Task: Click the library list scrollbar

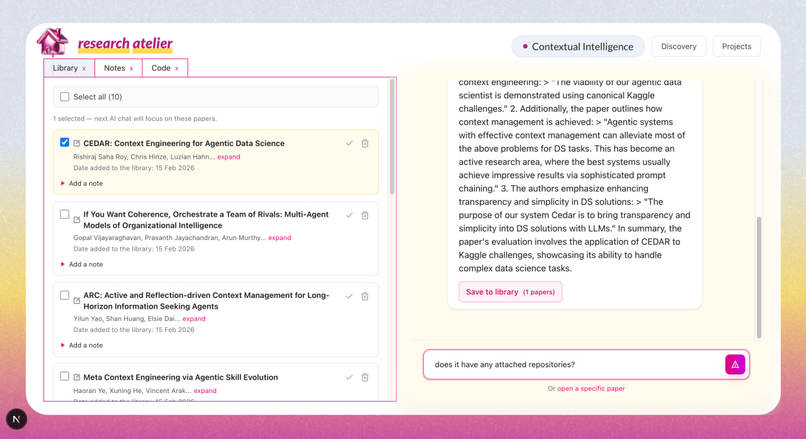Action: pyautogui.click(x=392, y=137)
